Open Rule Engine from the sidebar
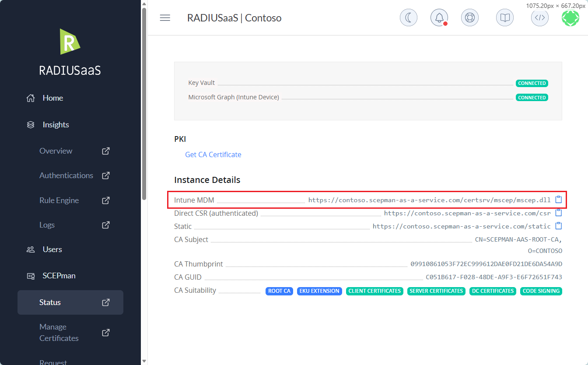 pyautogui.click(x=59, y=200)
